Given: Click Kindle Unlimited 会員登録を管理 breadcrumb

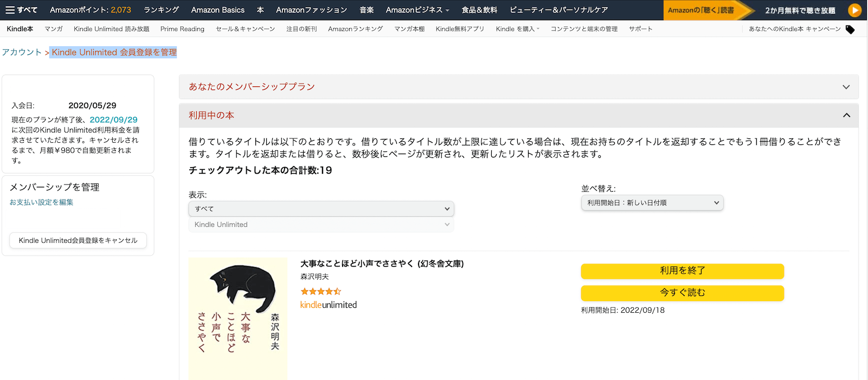Looking at the screenshot, I should click(114, 52).
